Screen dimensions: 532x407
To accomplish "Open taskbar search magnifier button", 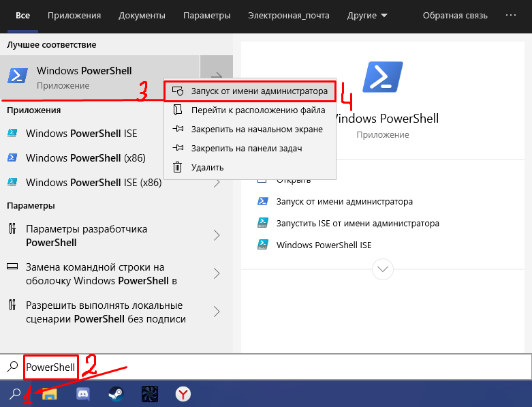I will 14,394.
